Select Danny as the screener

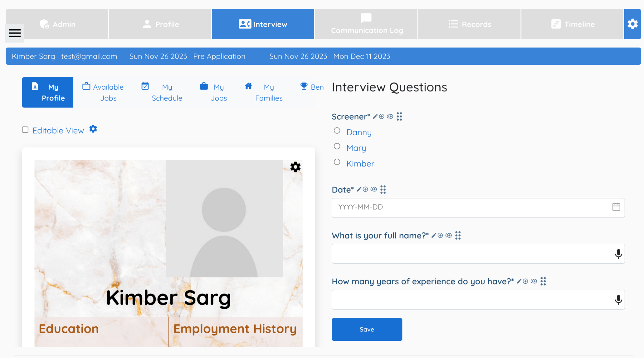337,131
